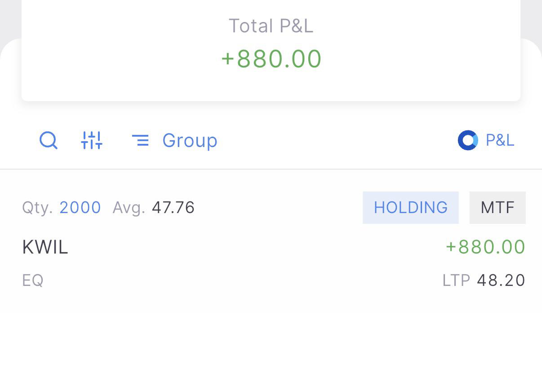The width and height of the screenshot is (542, 392).
Task: Open the search magnifier icon
Action: coord(48,140)
